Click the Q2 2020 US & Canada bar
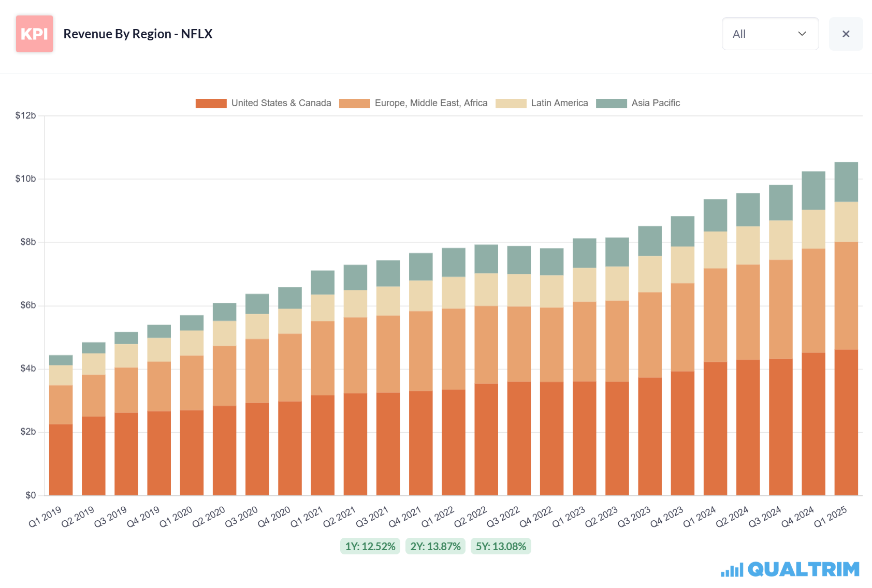Viewport: 872px width, 588px height. (224, 450)
